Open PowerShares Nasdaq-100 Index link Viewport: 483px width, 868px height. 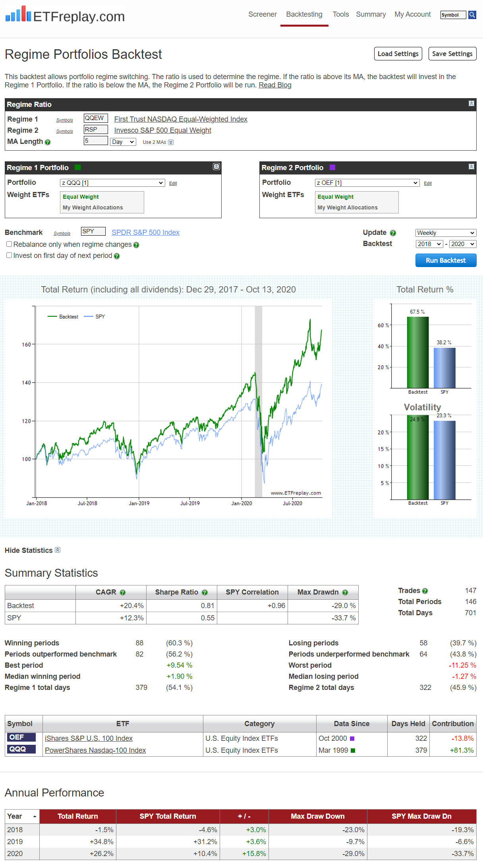(x=95, y=750)
